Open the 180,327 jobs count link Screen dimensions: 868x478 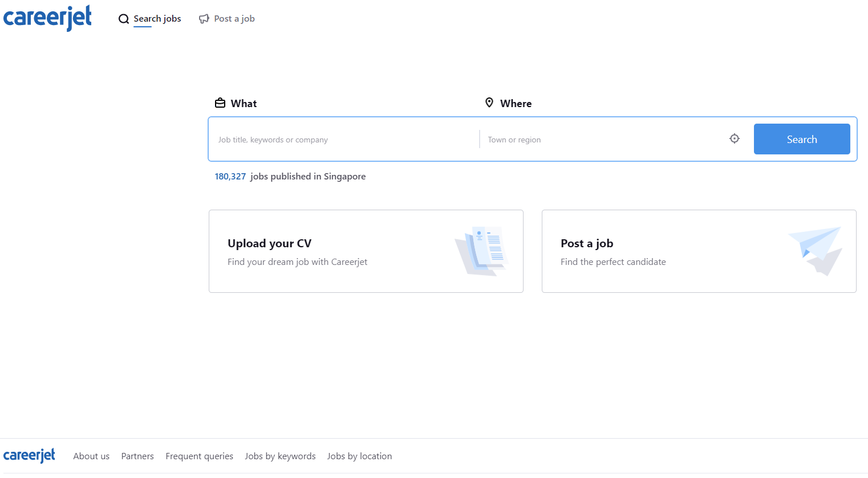(x=230, y=177)
